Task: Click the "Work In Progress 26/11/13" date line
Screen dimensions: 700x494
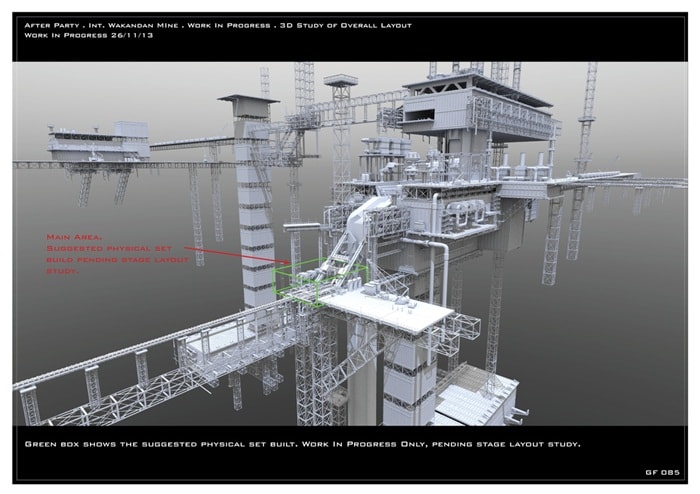Action: click(x=88, y=35)
